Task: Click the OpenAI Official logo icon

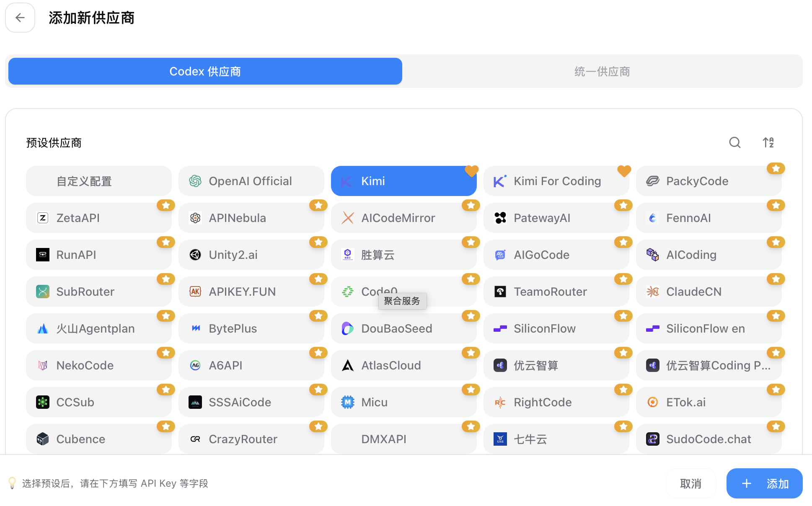Action: [195, 181]
